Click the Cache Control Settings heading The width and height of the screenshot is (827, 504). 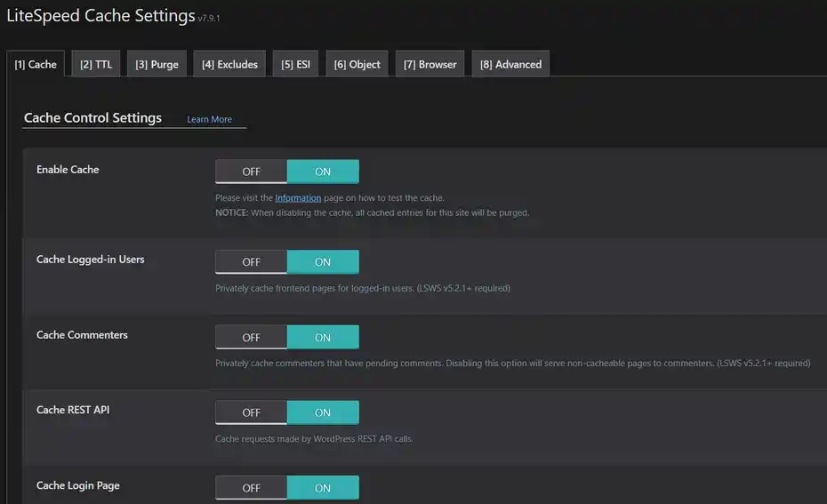coord(92,117)
